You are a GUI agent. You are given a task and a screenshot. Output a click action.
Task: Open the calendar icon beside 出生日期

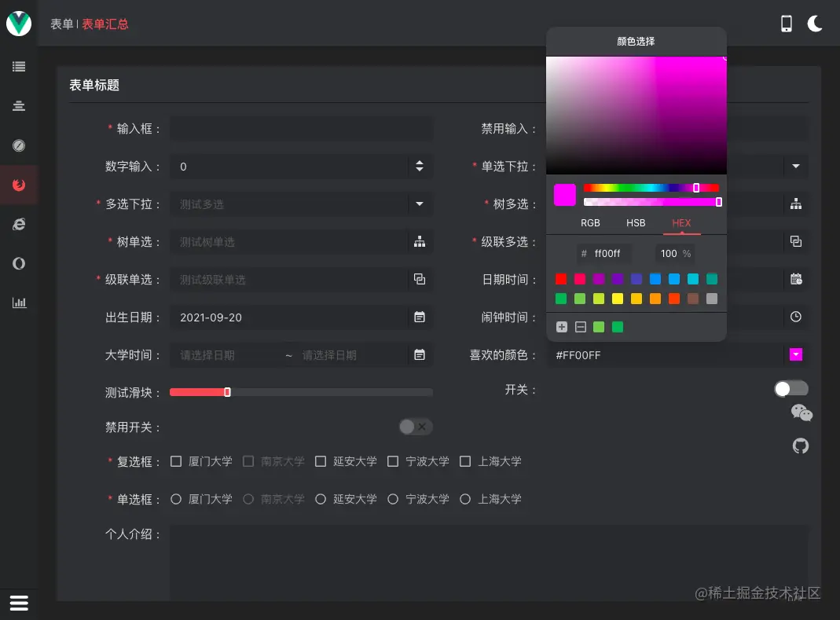pos(420,317)
